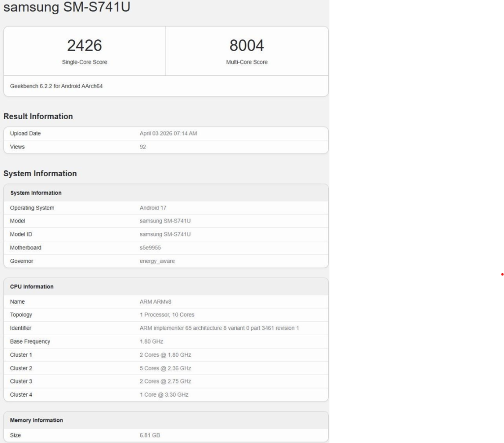
Task: Click the Single-Core Score label
Action: pyautogui.click(x=85, y=62)
